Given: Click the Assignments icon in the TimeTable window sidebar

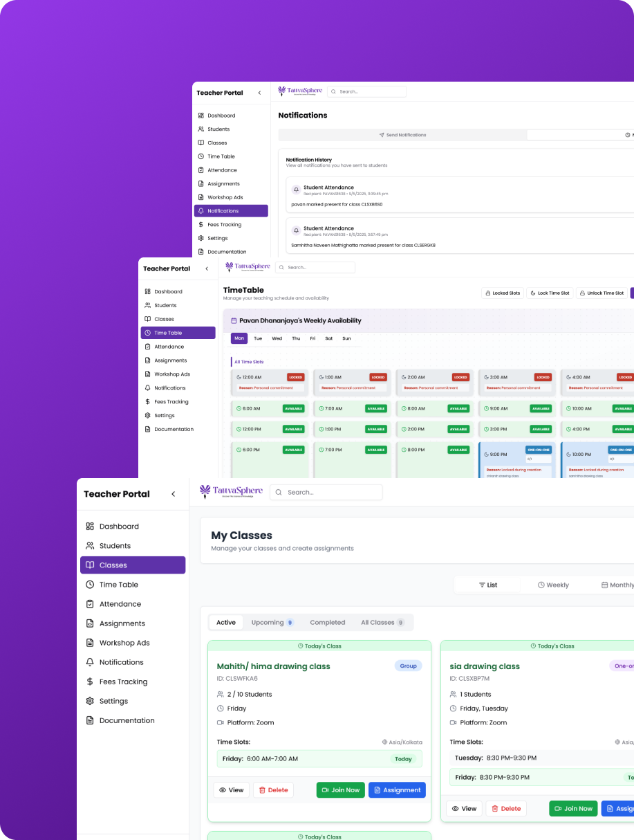Looking at the screenshot, I should pyautogui.click(x=148, y=360).
